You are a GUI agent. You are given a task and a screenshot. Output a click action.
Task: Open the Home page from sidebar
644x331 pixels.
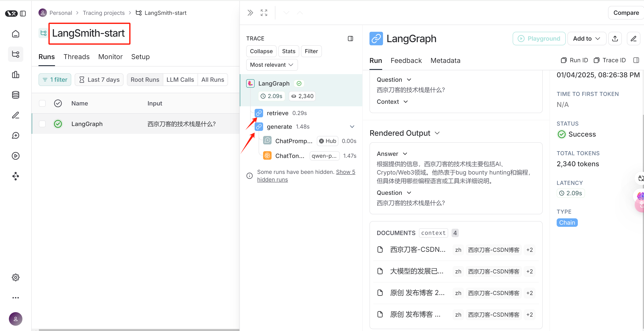tap(15, 34)
